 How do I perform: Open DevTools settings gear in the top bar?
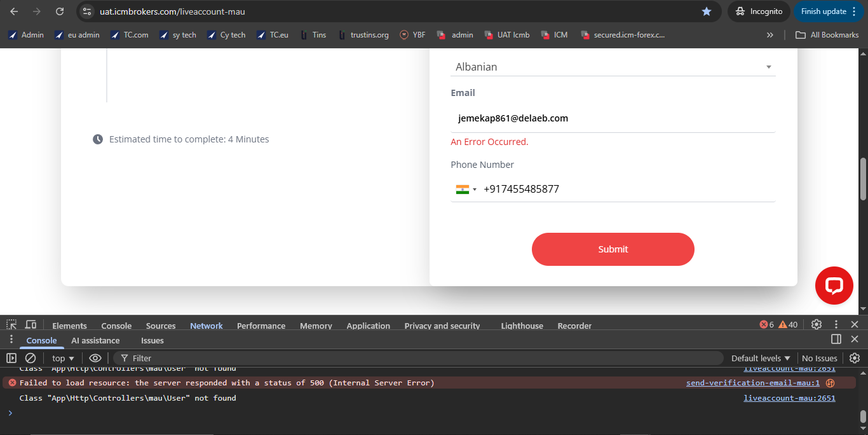click(817, 325)
